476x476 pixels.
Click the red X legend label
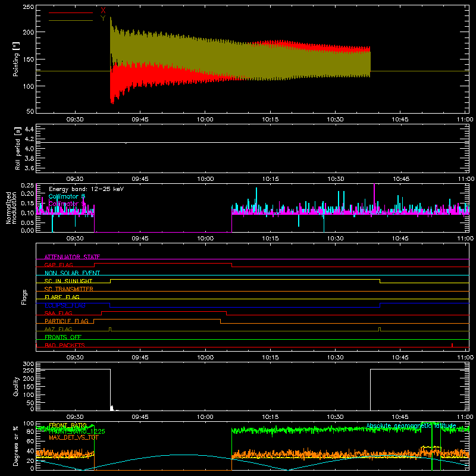coord(103,11)
